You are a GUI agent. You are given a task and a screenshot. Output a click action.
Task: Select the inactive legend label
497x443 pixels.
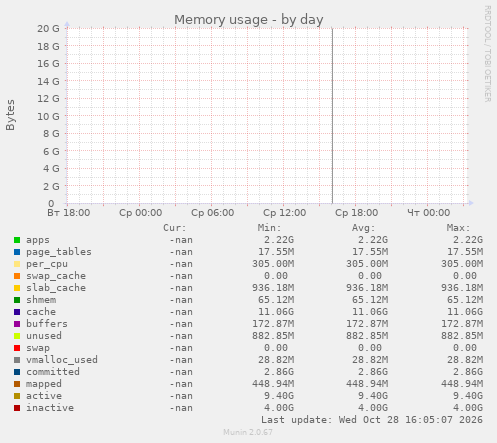click(x=50, y=408)
